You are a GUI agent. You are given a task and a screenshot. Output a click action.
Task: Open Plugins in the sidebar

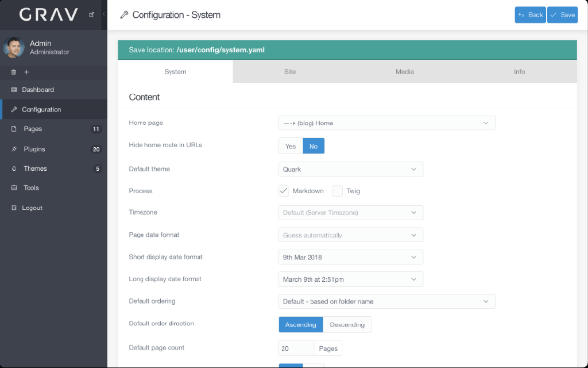[34, 149]
